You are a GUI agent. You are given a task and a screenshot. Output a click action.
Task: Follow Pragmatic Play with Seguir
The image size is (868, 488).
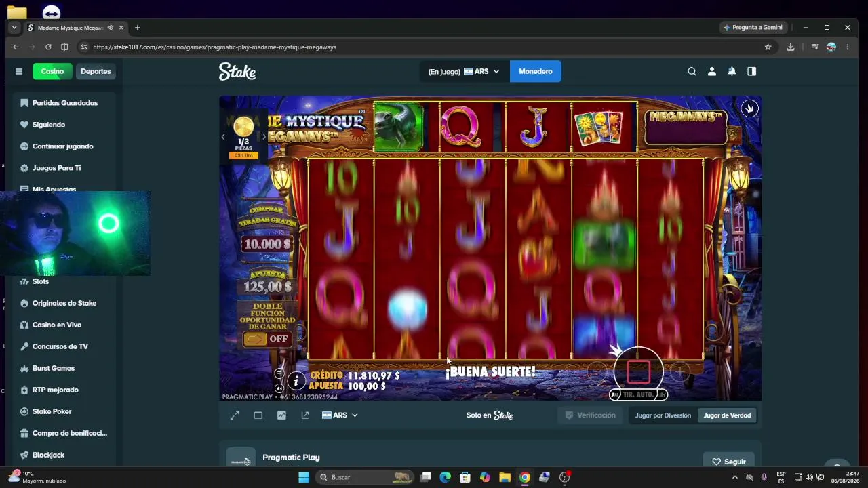729,462
